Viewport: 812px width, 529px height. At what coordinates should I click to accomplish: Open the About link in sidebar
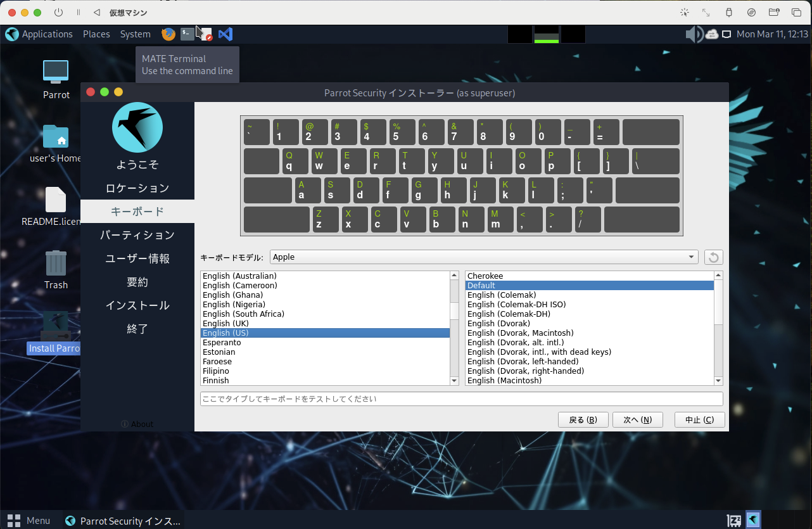coord(137,424)
